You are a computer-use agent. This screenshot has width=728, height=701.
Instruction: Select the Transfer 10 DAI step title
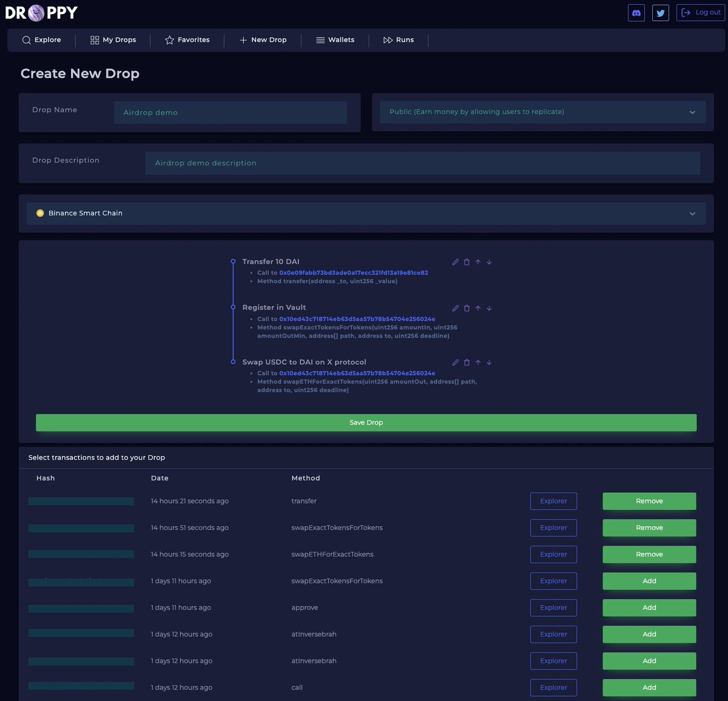pyautogui.click(x=271, y=262)
